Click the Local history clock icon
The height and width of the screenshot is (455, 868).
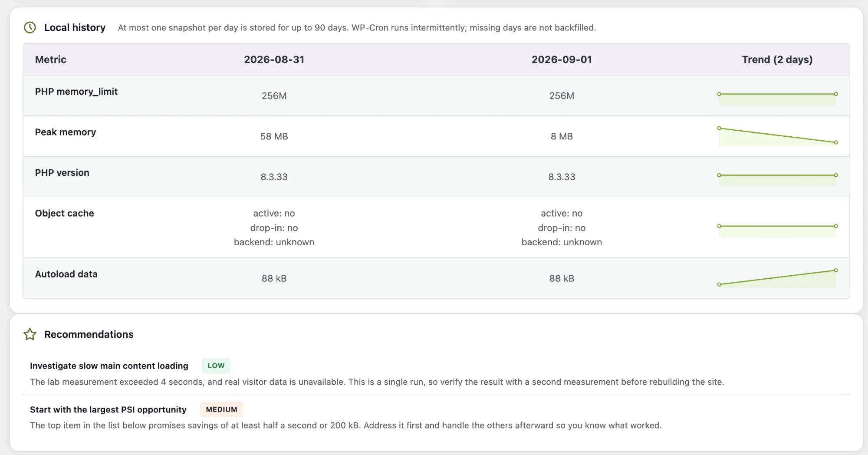(x=30, y=28)
